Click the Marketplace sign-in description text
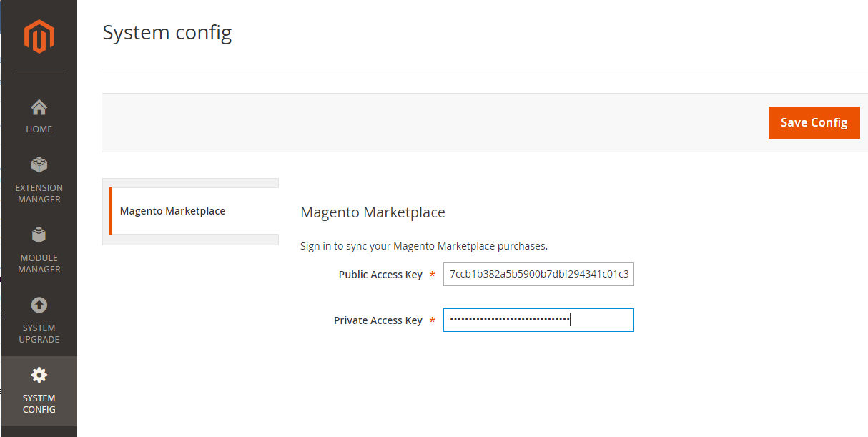 click(x=423, y=246)
